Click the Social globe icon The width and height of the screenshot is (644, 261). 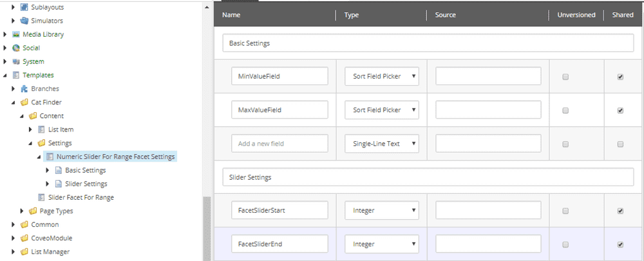16,48
